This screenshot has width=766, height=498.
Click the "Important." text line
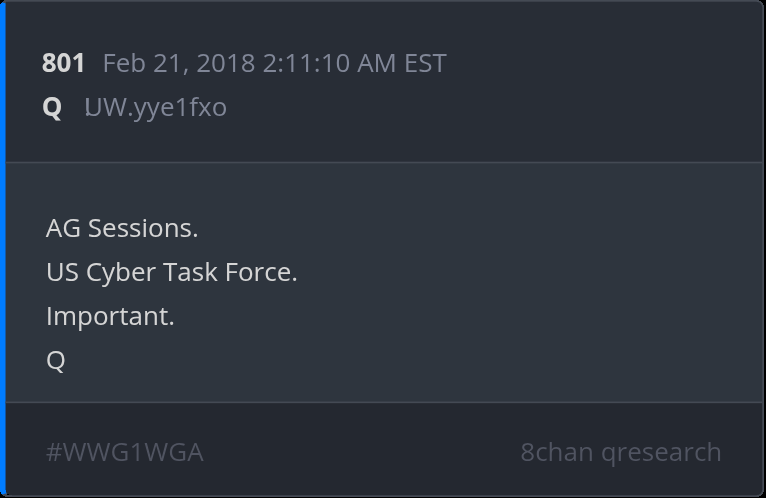110,316
